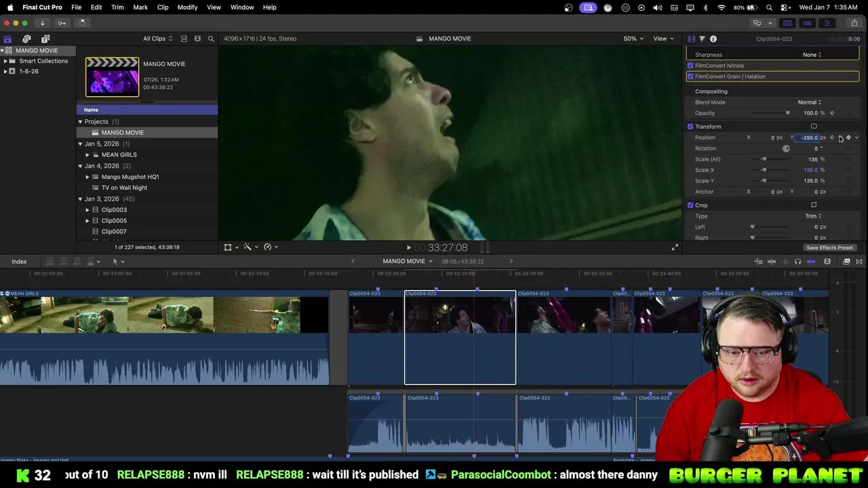Image resolution: width=868 pixels, height=488 pixels.
Task: Show the Effects browser
Action: (x=846, y=262)
